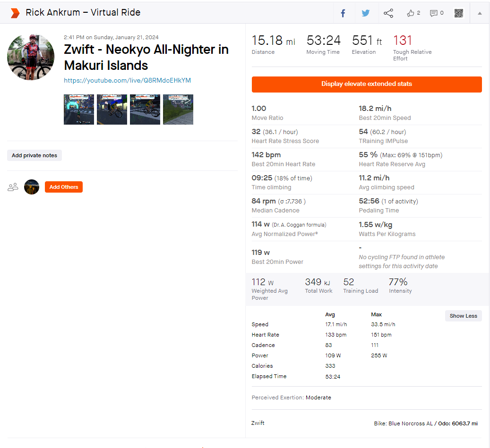
Task: Show the QR code icon
Action: (x=459, y=13)
